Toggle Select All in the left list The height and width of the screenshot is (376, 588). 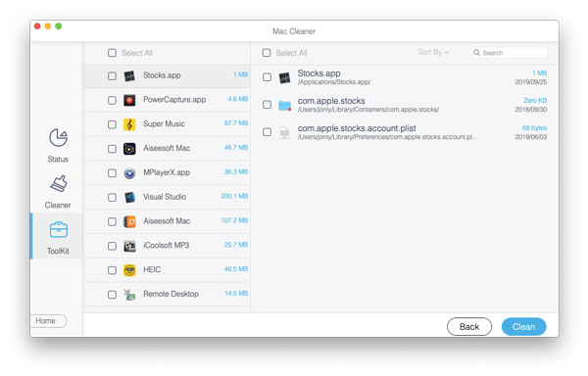(x=112, y=53)
